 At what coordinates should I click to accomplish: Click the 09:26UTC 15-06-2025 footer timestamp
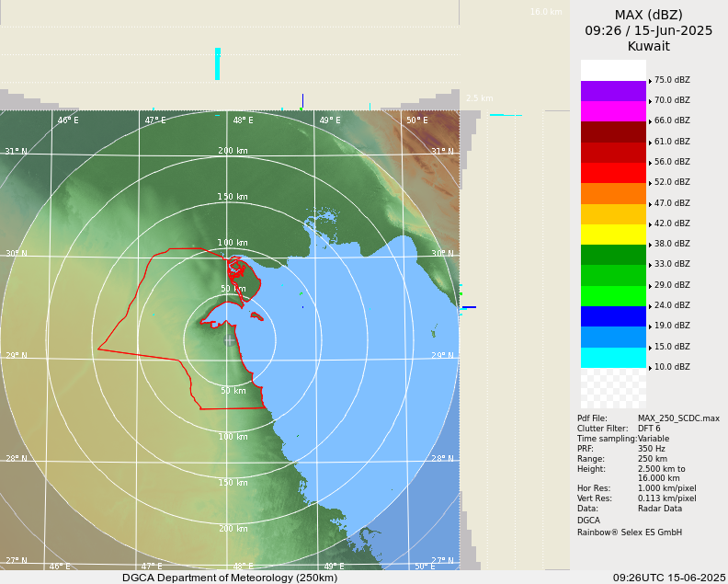669,578
